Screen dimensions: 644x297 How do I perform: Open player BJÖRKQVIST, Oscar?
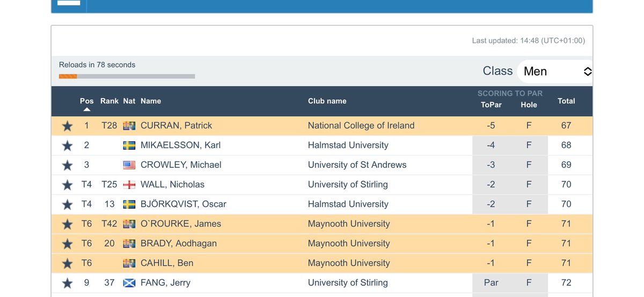[183, 204]
